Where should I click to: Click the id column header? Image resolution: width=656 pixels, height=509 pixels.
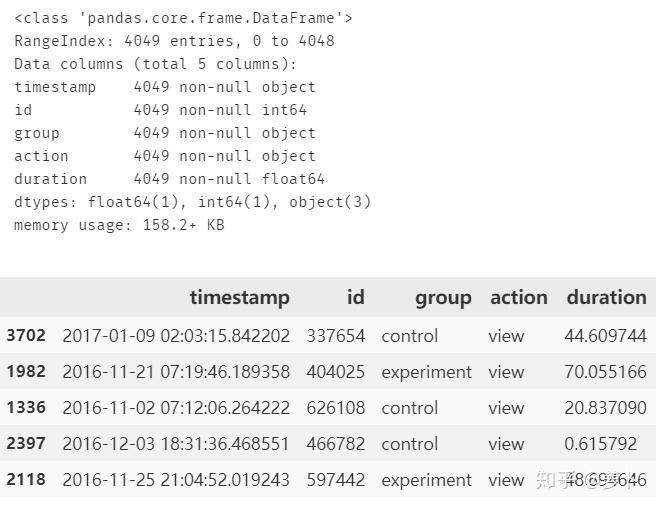click(356, 297)
